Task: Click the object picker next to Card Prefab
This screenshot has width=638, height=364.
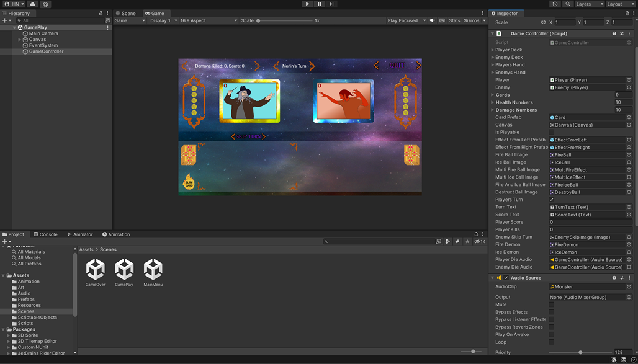Action: (629, 117)
